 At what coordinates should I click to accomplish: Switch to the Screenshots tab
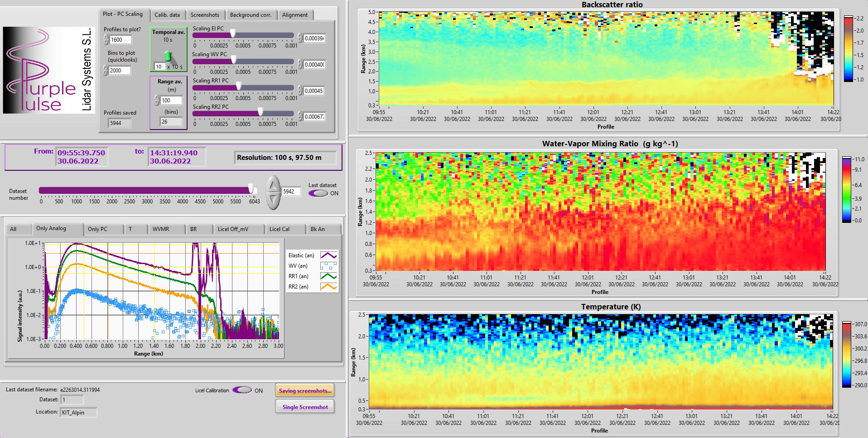click(x=205, y=15)
